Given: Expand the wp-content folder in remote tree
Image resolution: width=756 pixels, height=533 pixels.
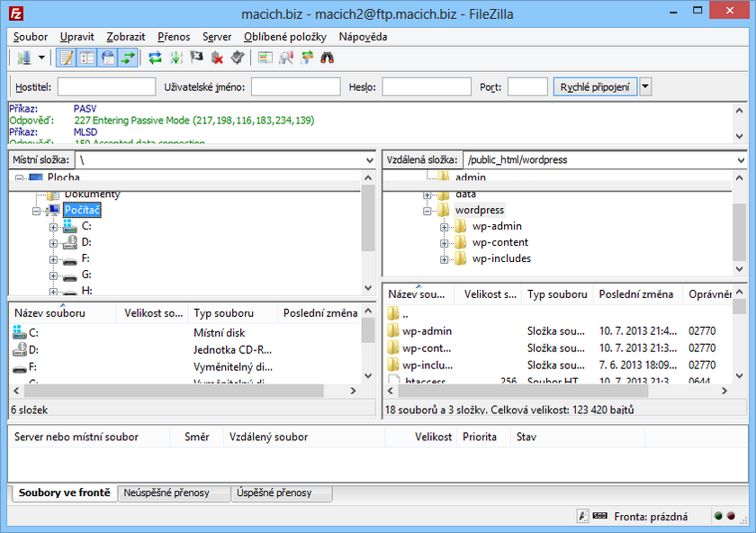Looking at the screenshot, I should pyautogui.click(x=444, y=243).
